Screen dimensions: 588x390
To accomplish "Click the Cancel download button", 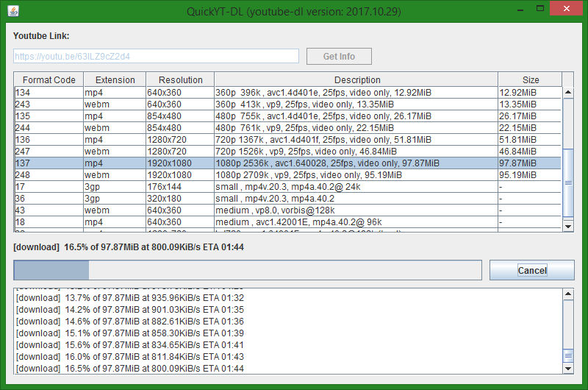I will tap(531, 270).
